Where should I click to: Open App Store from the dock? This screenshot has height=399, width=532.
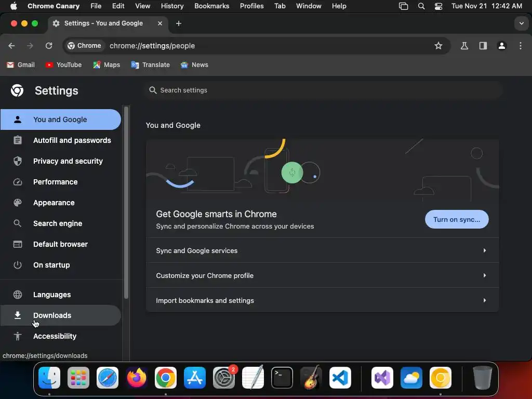(195, 378)
